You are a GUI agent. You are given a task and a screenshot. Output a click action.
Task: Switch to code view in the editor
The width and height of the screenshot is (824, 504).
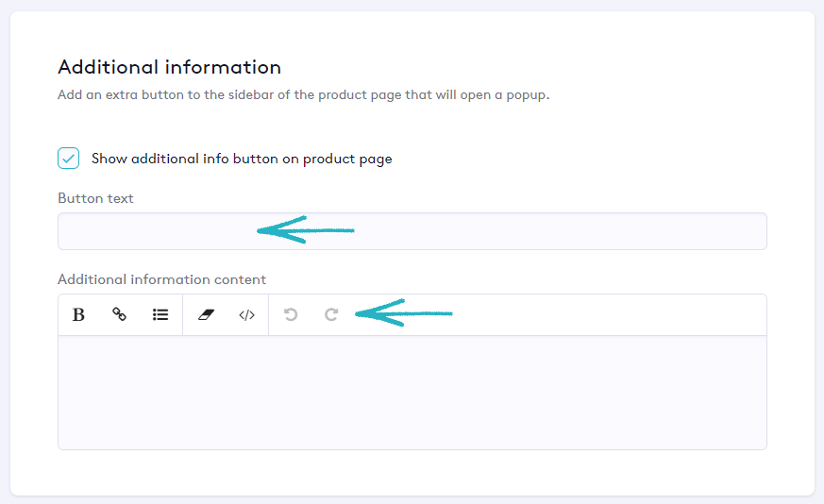click(x=246, y=315)
